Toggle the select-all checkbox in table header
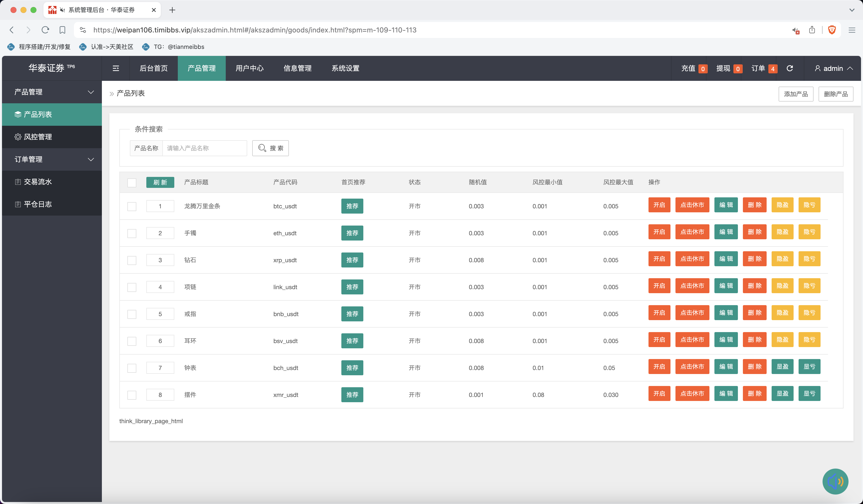Viewport: 863px width, 504px height. (x=132, y=183)
